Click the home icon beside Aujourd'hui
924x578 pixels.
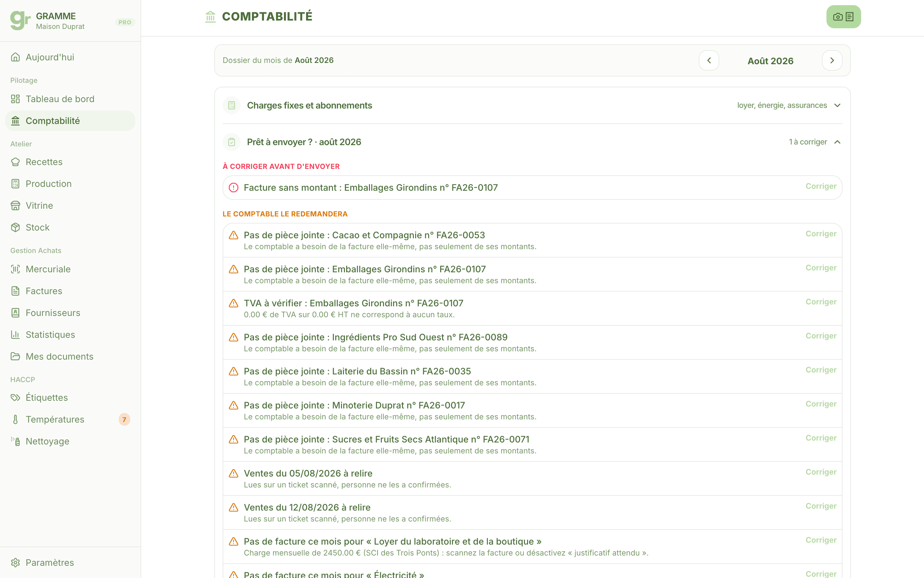15,57
